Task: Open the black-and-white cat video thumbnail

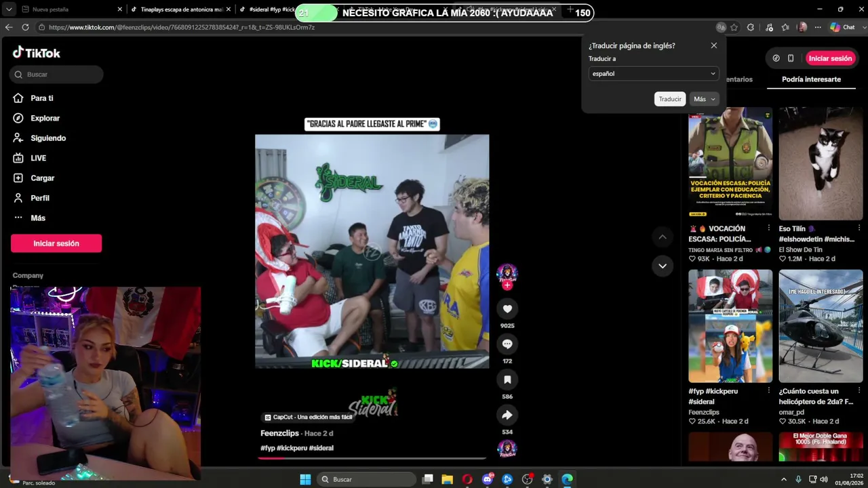Action: point(821,163)
